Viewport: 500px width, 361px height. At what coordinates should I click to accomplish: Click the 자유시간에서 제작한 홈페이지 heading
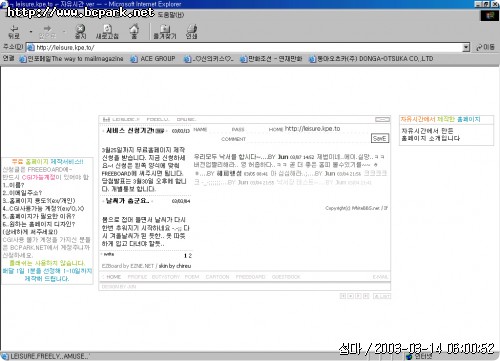440,119
